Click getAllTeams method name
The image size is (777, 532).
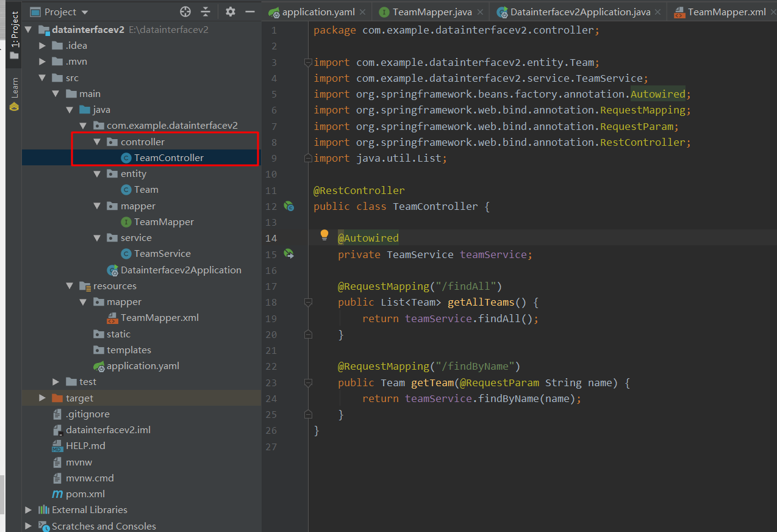pyautogui.click(x=481, y=302)
